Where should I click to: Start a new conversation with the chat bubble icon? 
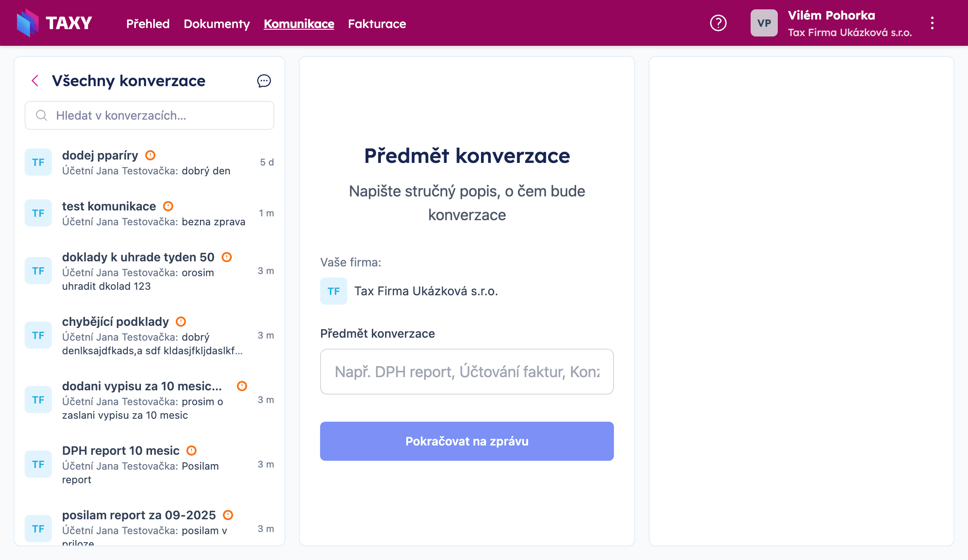tap(264, 81)
